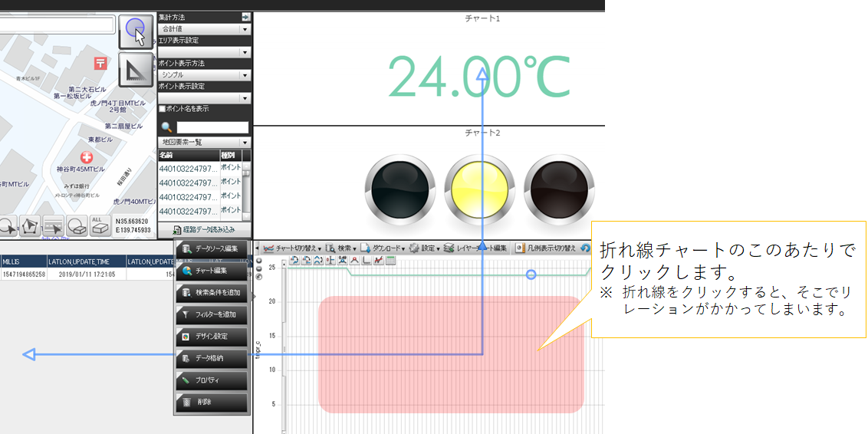Image resolution: width=868 pixels, height=434 pixels.
Task: Select チャート編集 menu item
Action: coord(211,271)
